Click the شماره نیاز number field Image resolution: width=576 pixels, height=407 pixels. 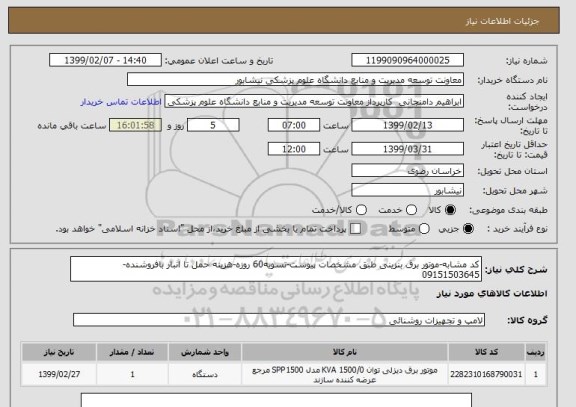click(x=407, y=60)
